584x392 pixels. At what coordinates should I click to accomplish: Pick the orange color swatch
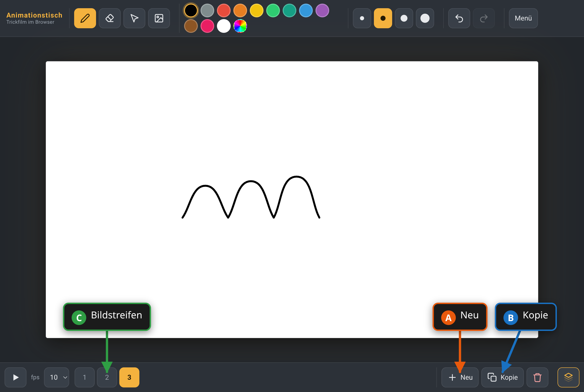coord(240,10)
